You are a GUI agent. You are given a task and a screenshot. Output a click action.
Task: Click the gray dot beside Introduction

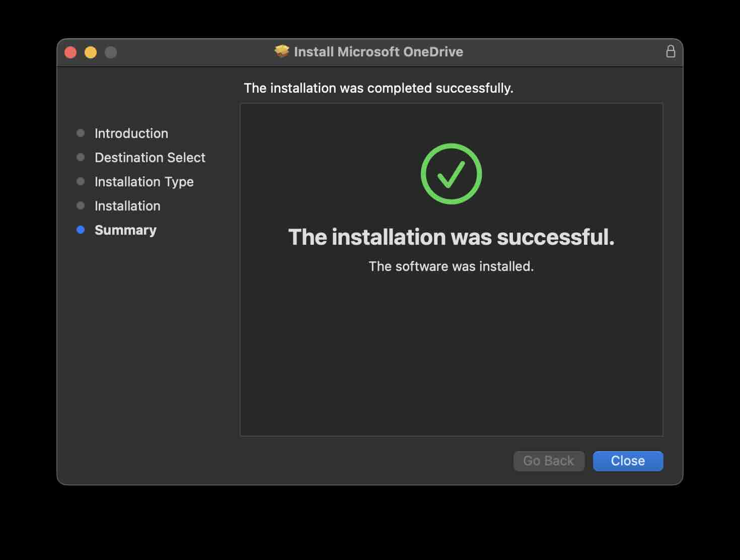tap(81, 133)
